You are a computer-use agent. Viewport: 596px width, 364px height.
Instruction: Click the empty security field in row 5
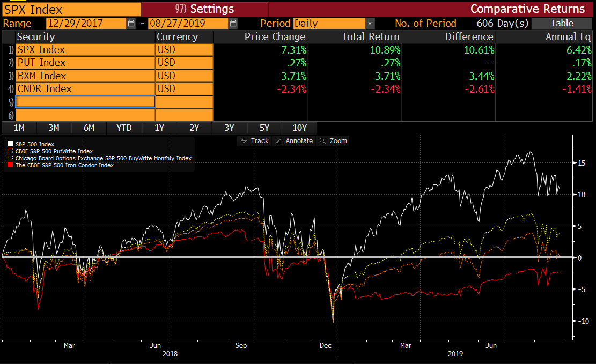[x=85, y=102]
